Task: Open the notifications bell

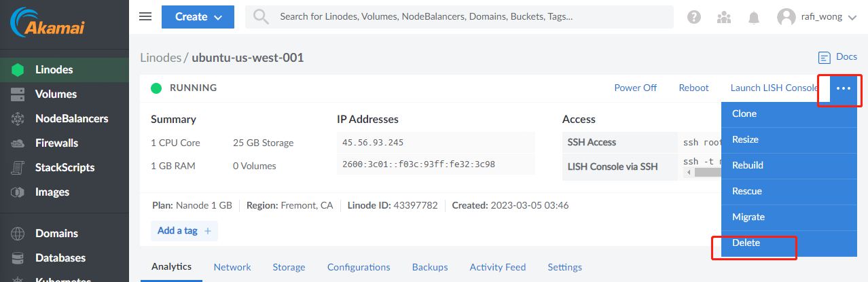Action: coord(755,17)
